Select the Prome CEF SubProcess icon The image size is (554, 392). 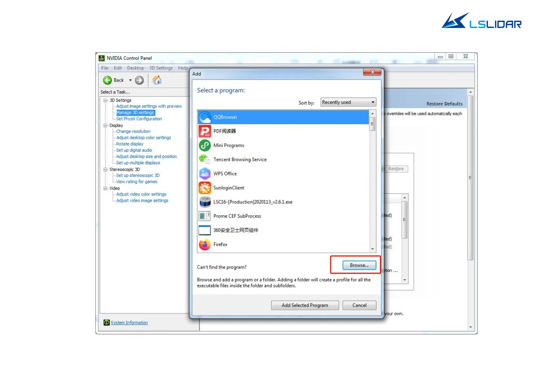pyautogui.click(x=205, y=216)
